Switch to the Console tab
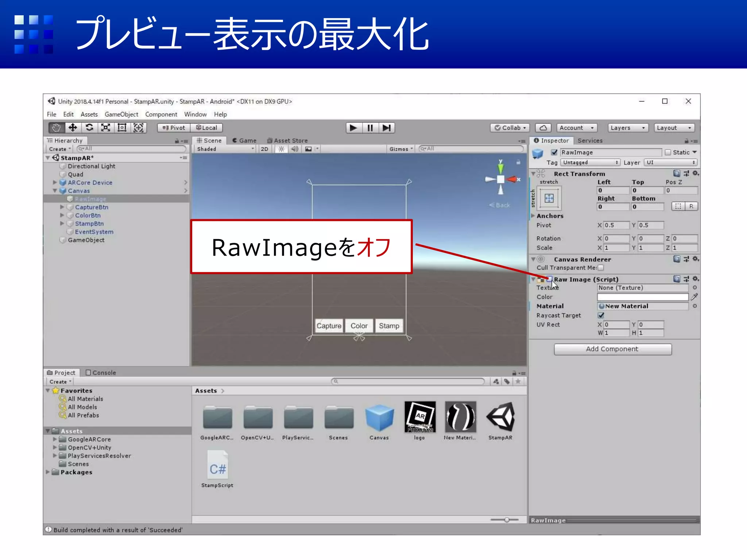747x560 pixels. coord(101,372)
